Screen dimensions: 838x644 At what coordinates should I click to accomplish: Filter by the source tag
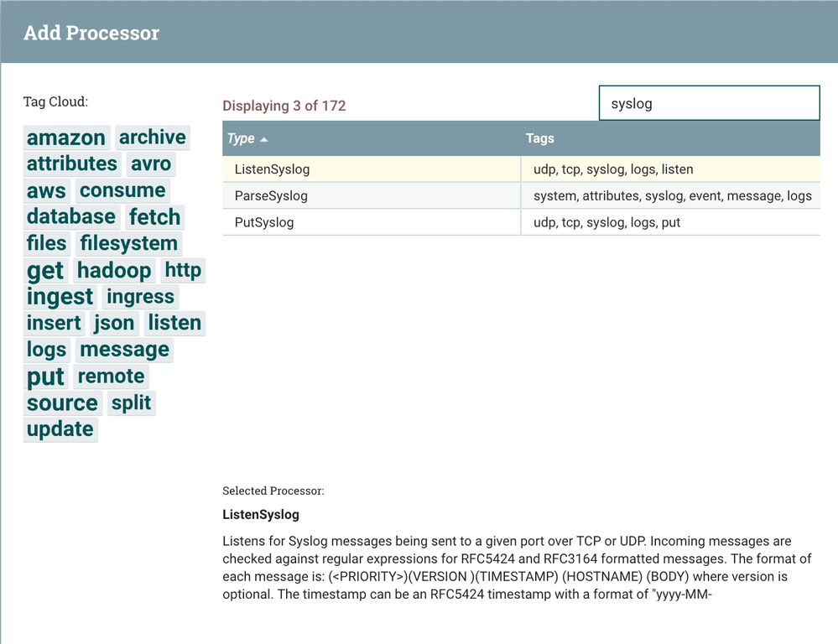[x=63, y=403]
